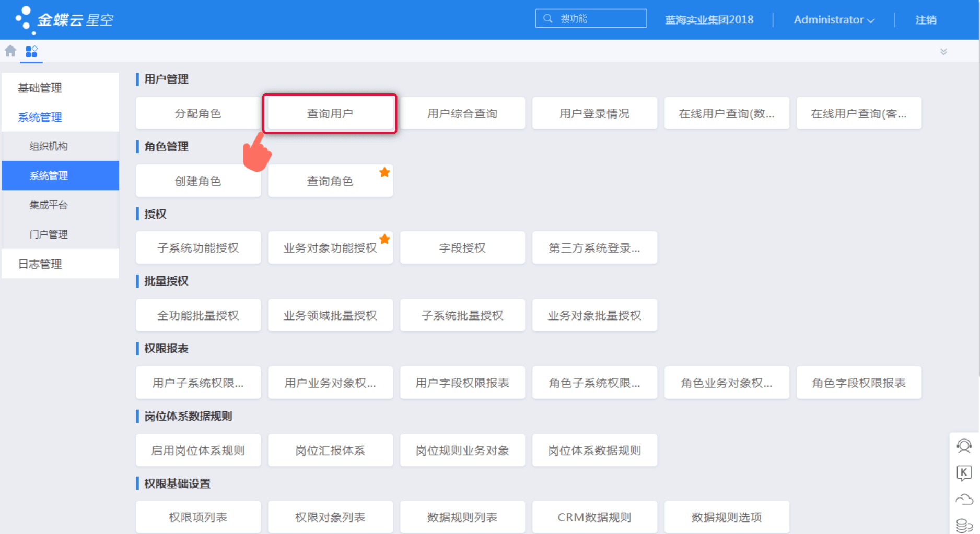The width and height of the screenshot is (980, 534).
Task: Click the K feedback bubble icon on right edge
Action: pos(964,473)
